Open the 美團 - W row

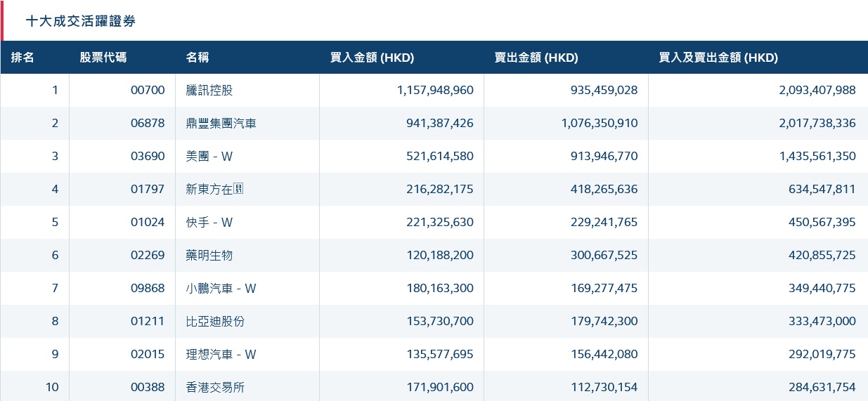pos(434,156)
